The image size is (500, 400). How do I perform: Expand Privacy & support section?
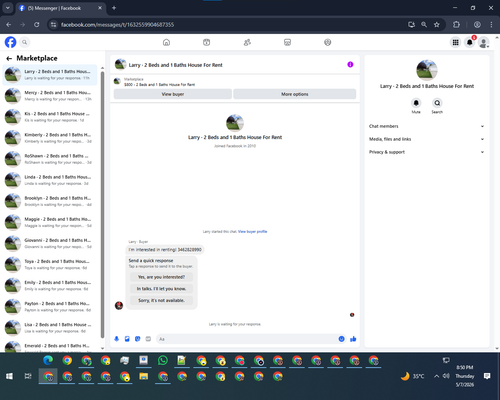tap(426, 152)
